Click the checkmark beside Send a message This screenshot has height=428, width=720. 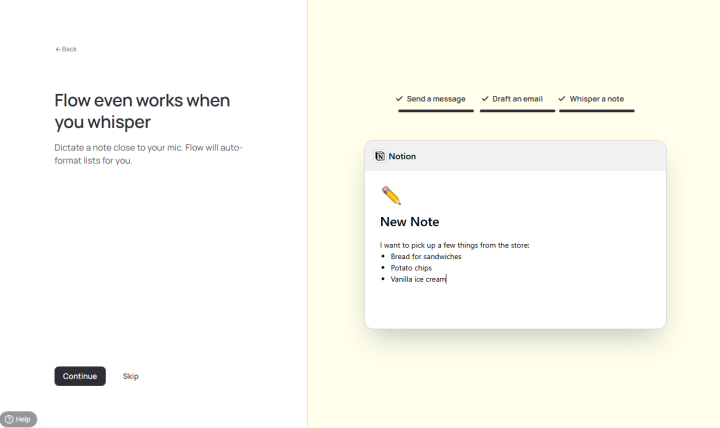399,99
